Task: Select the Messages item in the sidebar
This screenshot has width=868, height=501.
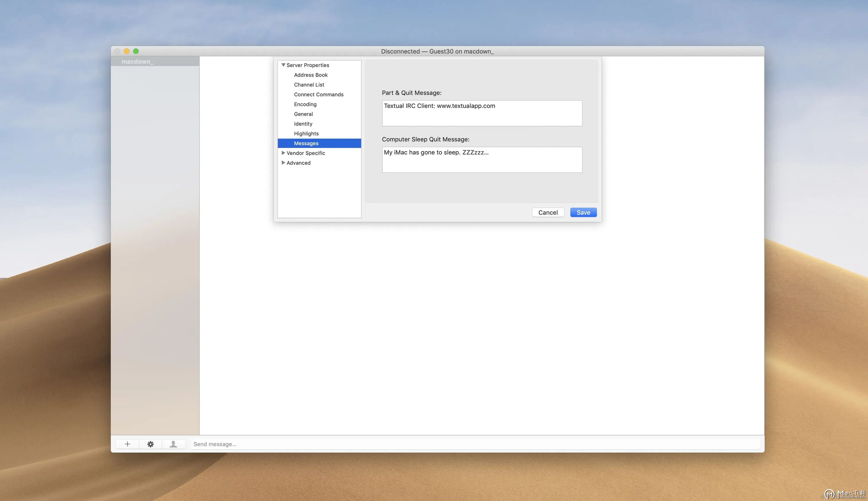Action: [319, 143]
